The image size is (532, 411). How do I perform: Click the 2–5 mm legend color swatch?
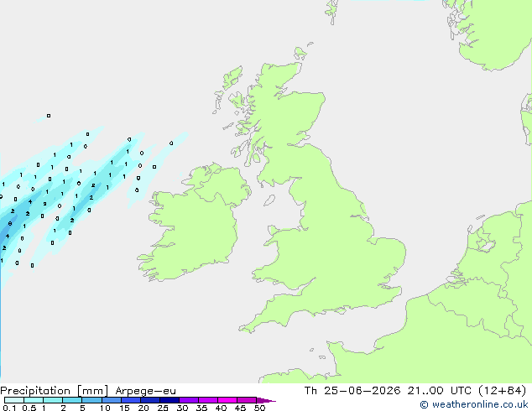[72, 400]
